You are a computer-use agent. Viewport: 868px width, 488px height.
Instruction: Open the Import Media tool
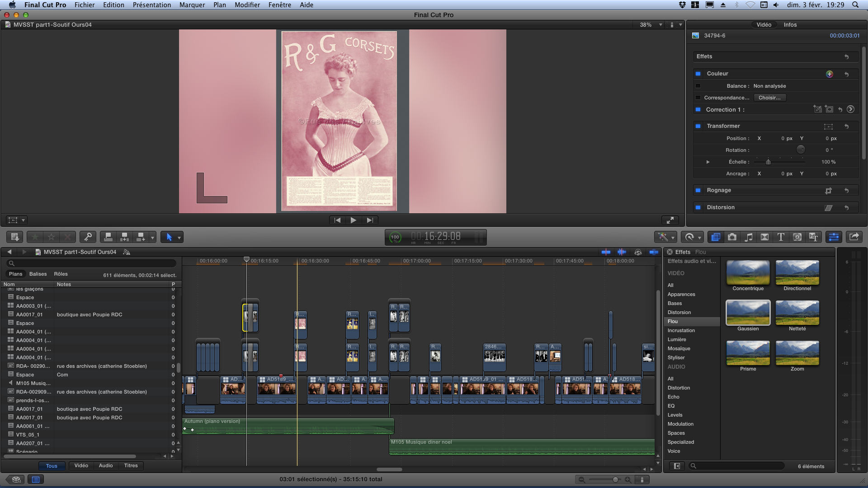point(14,237)
